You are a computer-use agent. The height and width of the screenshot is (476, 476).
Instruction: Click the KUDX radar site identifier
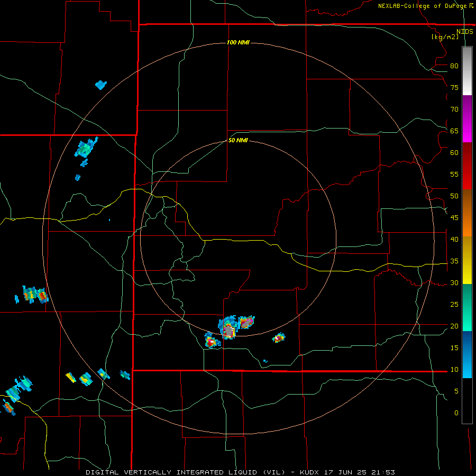(312, 472)
